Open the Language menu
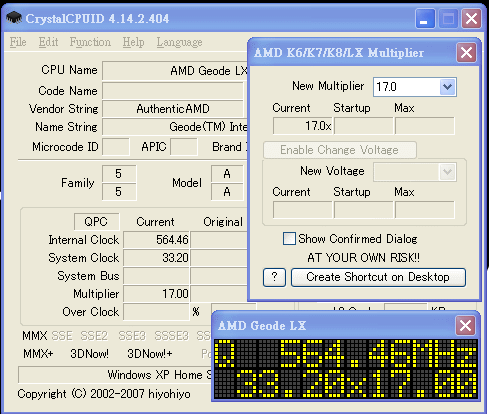This screenshot has width=489, height=414. coord(179,42)
